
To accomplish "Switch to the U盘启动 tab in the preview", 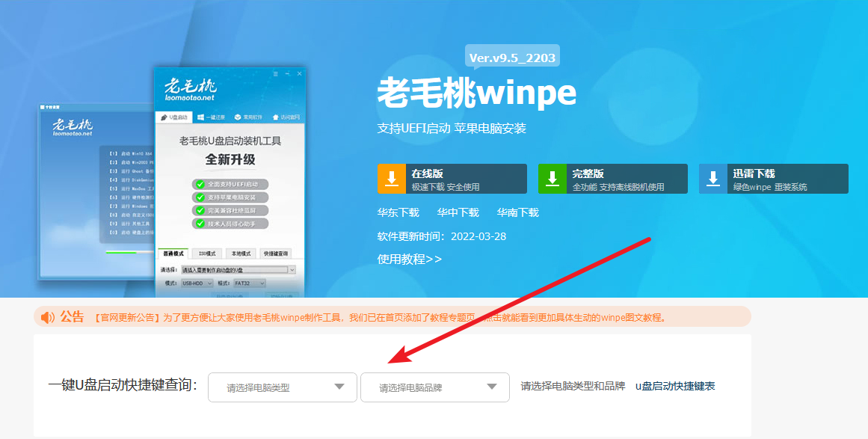I will [x=173, y=117].
